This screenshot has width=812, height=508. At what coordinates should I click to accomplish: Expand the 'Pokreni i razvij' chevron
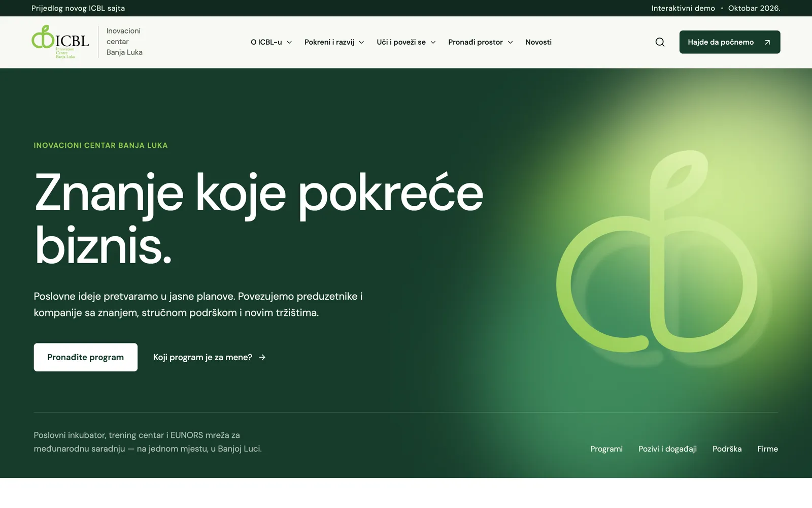pos(361,42)
